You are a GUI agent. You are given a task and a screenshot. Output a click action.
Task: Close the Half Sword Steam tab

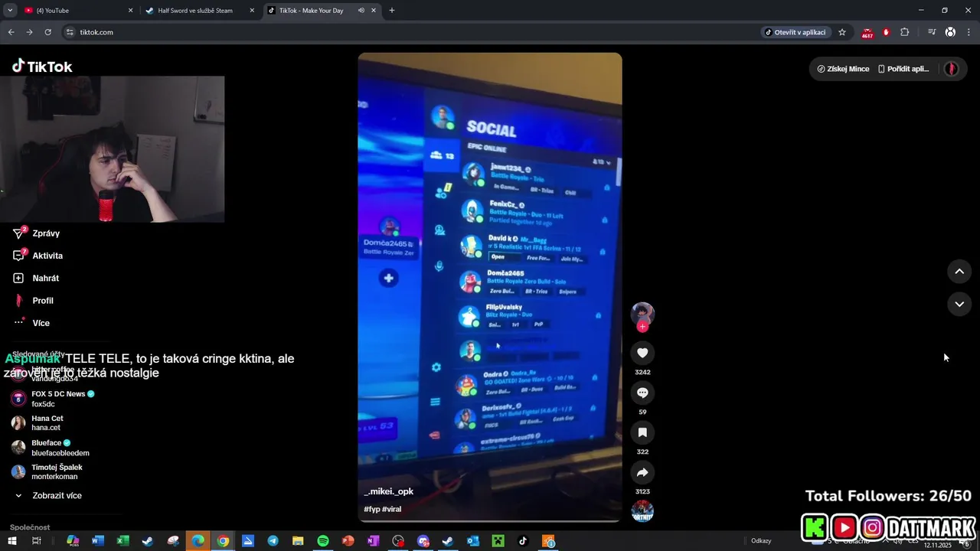coord(252,11)
